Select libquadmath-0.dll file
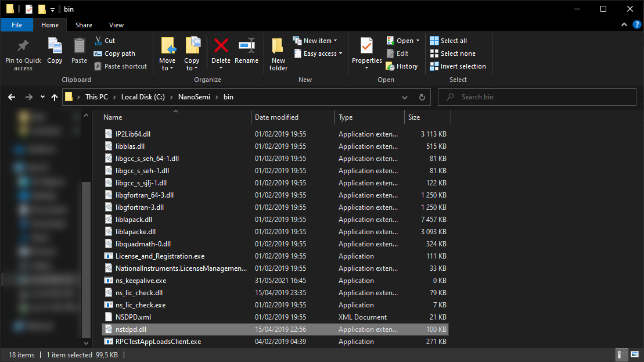 (275, 244)
